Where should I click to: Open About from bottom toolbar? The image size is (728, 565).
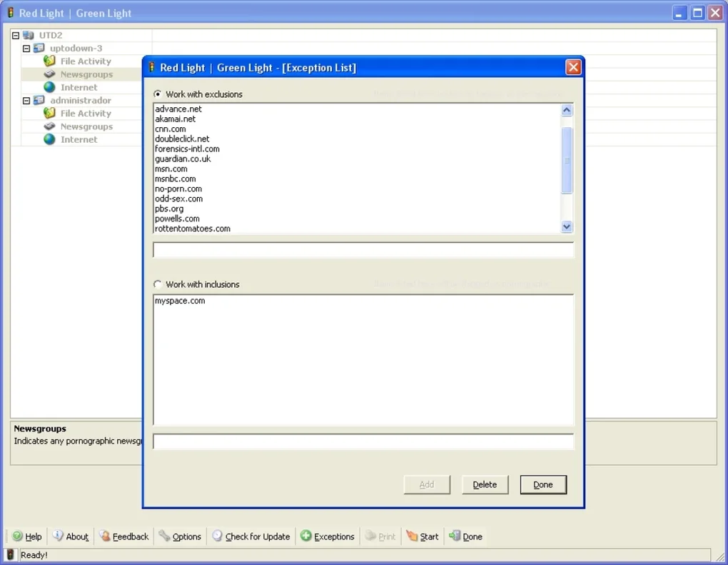click(x=77, y=536)
